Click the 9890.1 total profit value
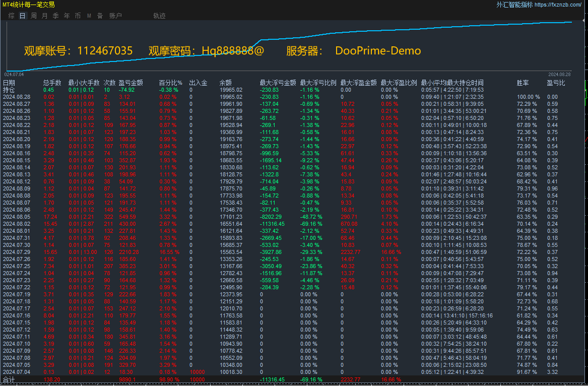The width and height of the screenshot is (588, 386). [127, 379]
